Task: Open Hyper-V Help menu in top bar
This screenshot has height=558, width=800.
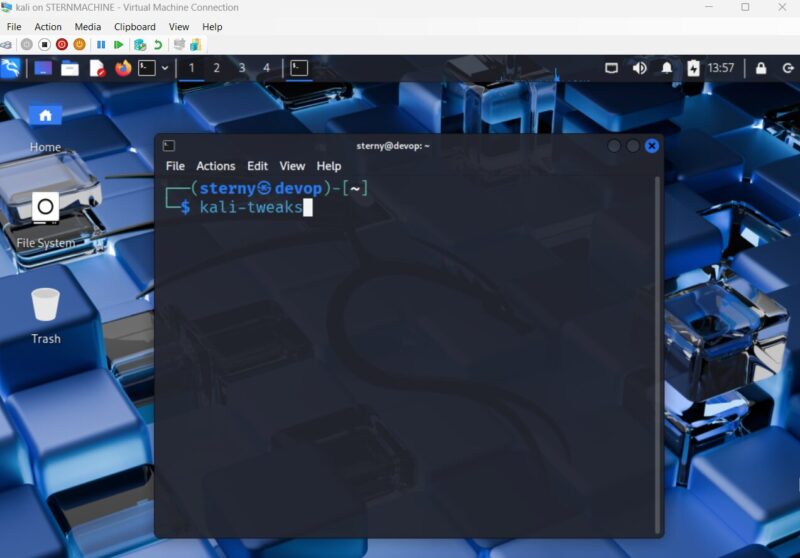Action: 212,27
